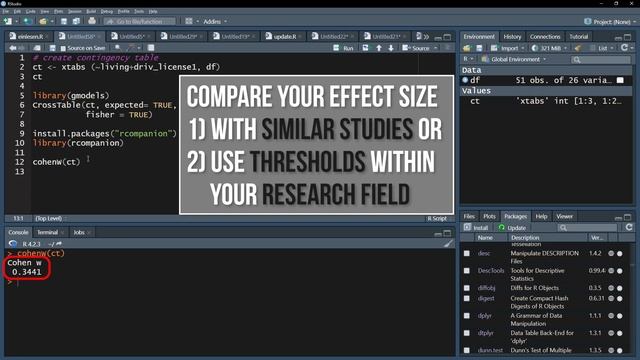Click the Load workspace icon in Environment pane

(467, 48)
